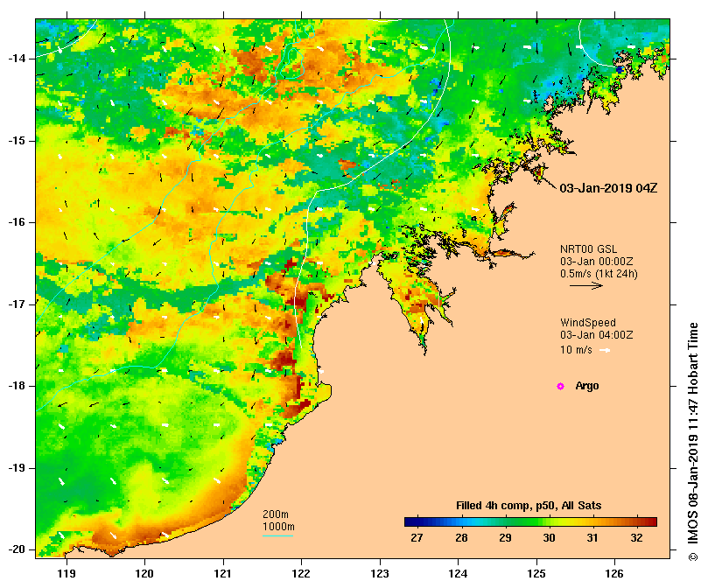Screen dimensions: 708x588
Task: Click the latitude label -16
Action: [x=16, y=222]
